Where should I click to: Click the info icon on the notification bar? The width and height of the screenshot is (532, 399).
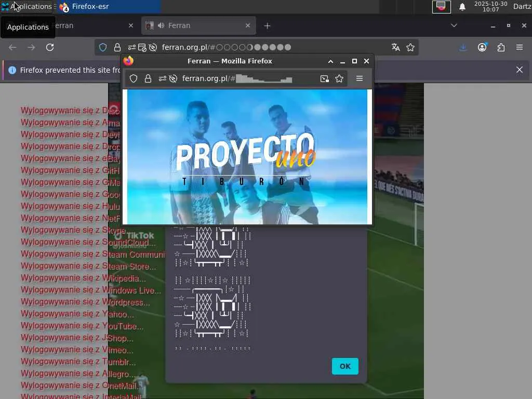tap(12, 70)
